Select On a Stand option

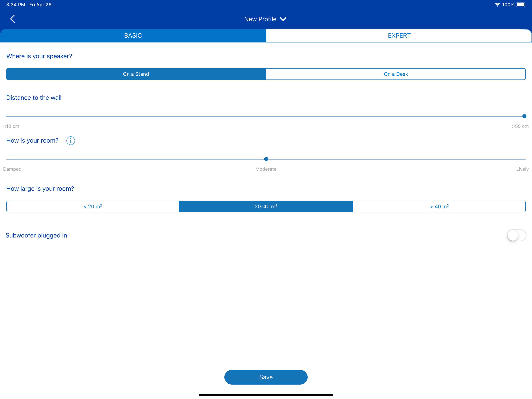[x=136, y=74]
